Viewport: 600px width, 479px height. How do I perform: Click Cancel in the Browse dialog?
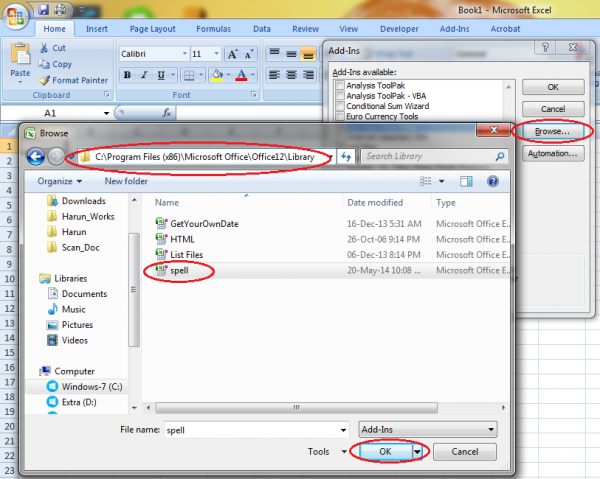pyautogui.click(x=465, y=452)
